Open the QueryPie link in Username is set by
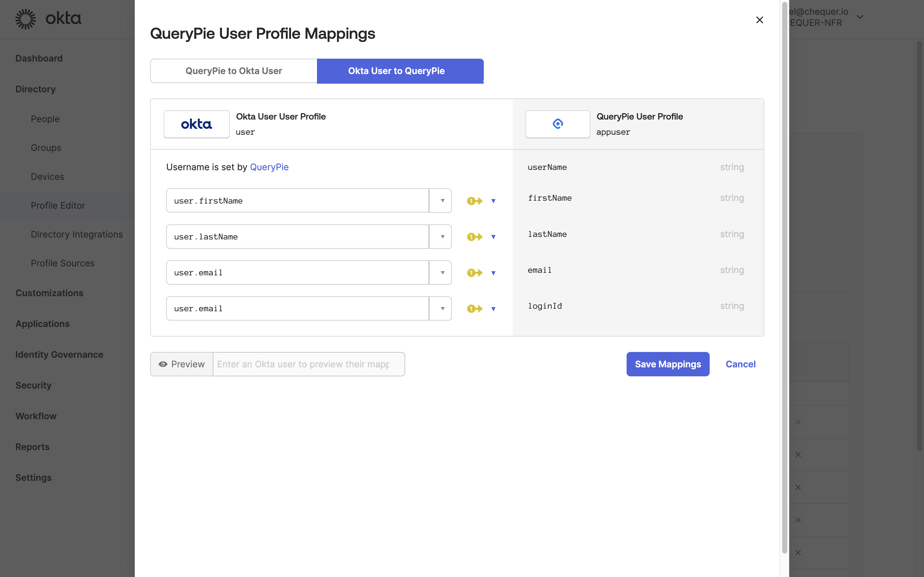Image resolution: width=924 pixels, height=577 pixels. tap(269, 167)
